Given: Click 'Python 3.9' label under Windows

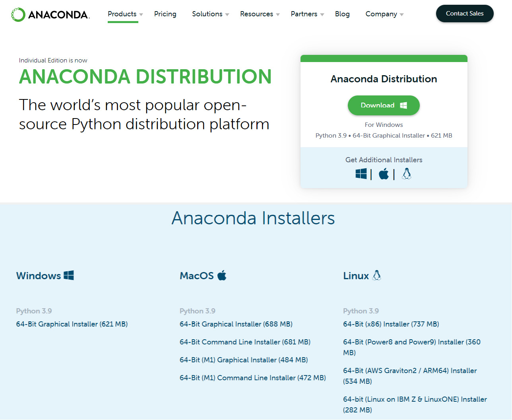Looking at the screenshot, I should tap(34, 311).
